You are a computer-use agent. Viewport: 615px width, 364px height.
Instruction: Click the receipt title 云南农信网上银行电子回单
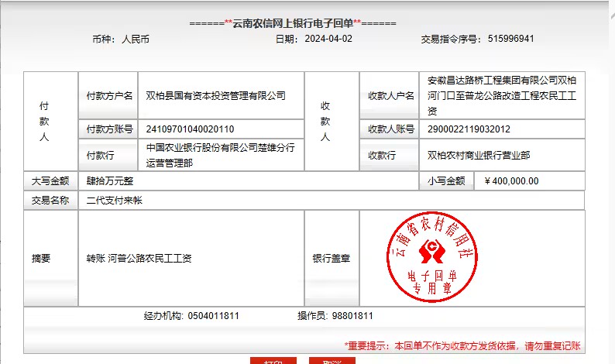[293, 23]
